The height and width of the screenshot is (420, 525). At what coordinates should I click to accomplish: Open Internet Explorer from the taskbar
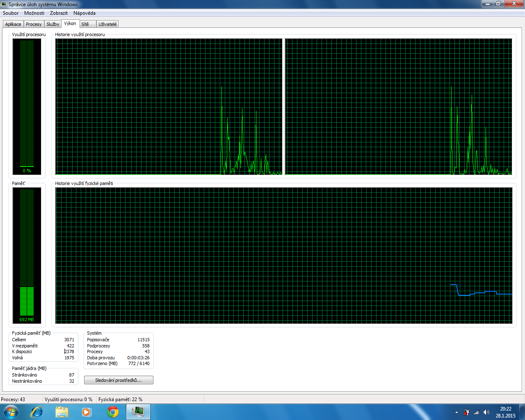[37, 412]
